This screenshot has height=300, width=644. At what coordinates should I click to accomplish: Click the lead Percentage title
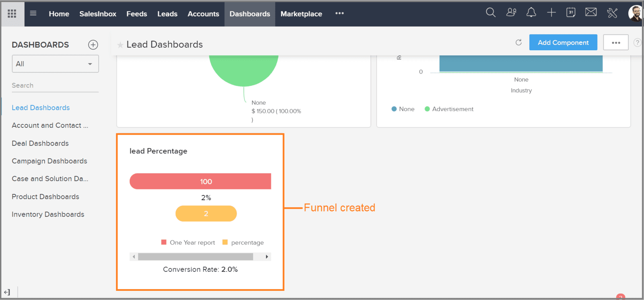pyautogui.click(x=158, y=151)
